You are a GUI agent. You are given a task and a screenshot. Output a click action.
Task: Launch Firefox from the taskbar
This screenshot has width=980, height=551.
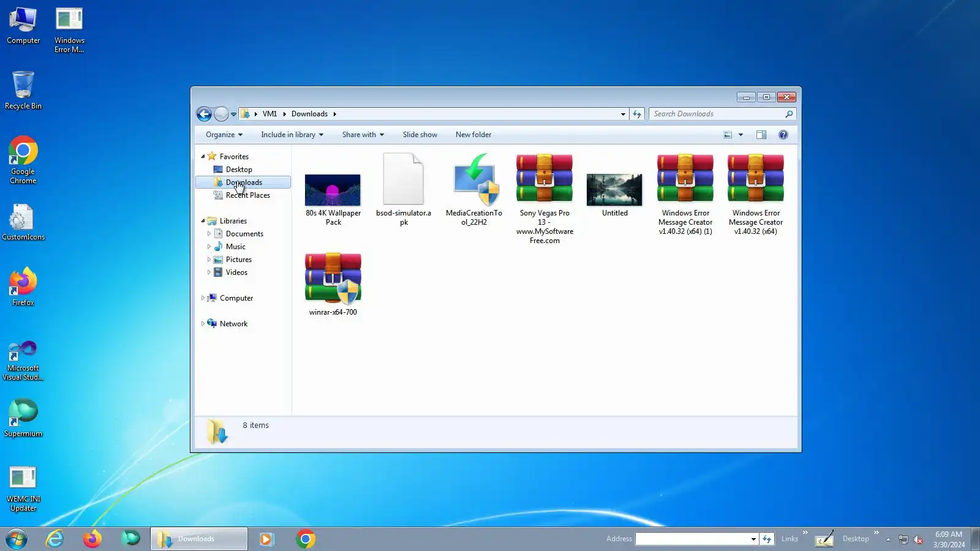[92, 539]
